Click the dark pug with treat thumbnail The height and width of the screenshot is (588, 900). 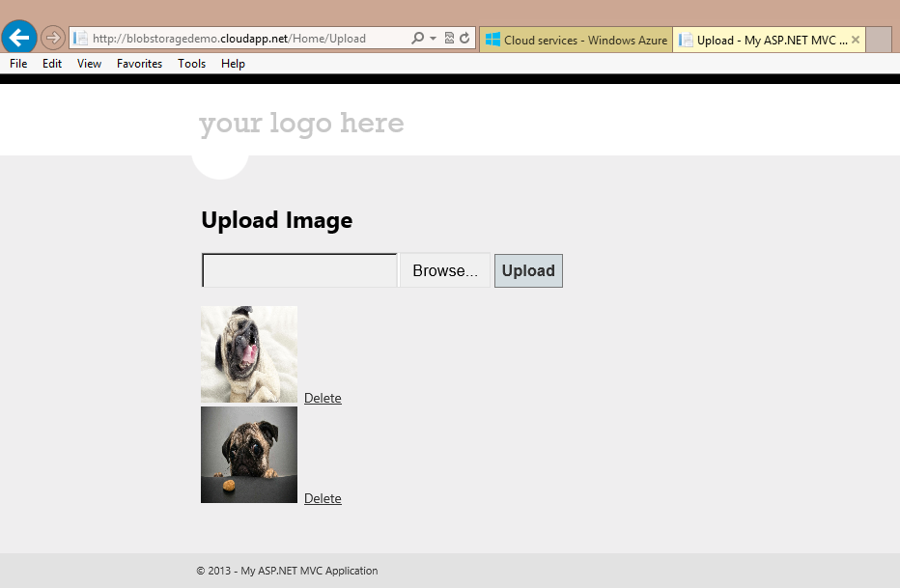click(x=249, y=455)
